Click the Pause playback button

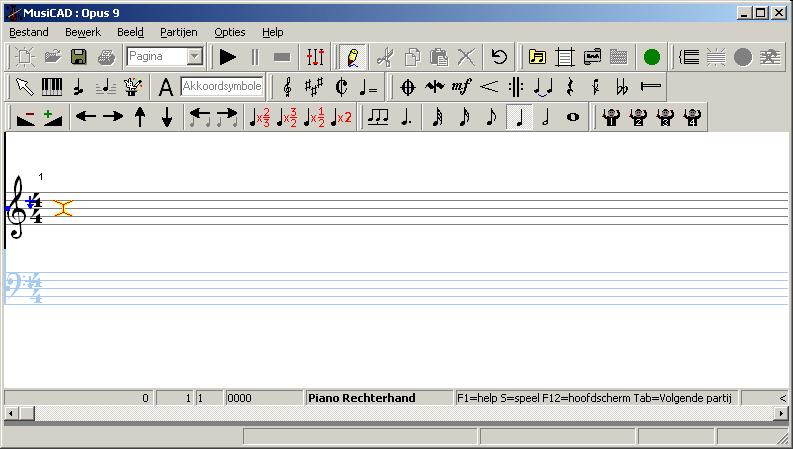click(255, 57)
